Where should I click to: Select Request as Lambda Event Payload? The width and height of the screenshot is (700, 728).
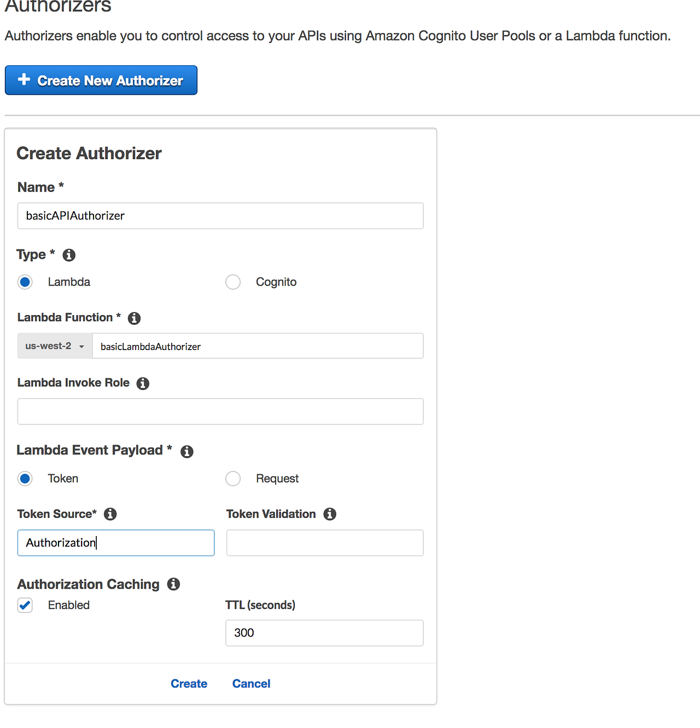tap(233, 479)
